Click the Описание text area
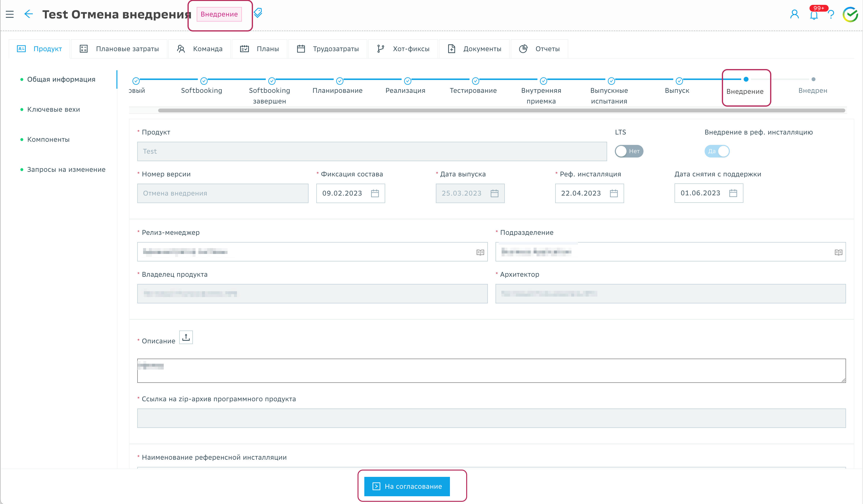Screen dimensions: 863x504 coord(491,370)
